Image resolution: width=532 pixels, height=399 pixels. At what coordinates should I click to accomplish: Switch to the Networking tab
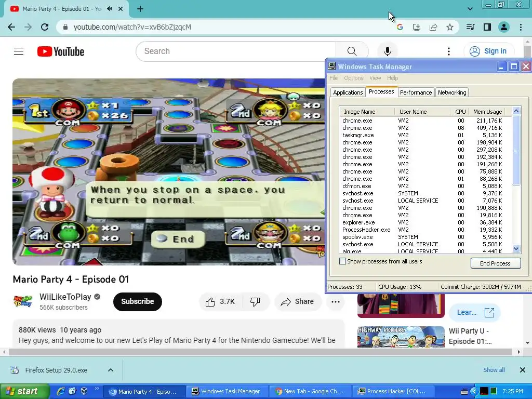click(x=452, y=92)
